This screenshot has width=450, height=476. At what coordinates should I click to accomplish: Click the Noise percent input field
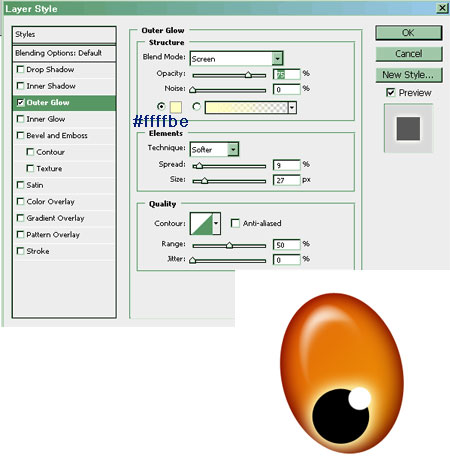click(x=287, y=89)
